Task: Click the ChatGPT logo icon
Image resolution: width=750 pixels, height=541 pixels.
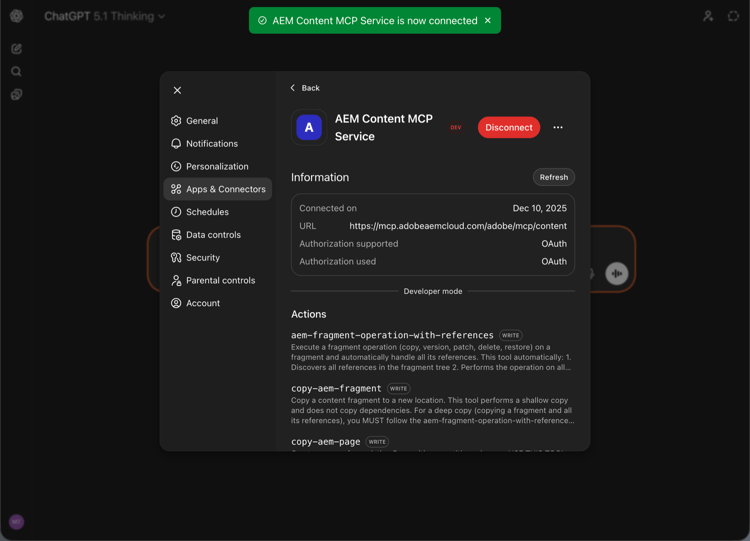Action: pos(16,16)
